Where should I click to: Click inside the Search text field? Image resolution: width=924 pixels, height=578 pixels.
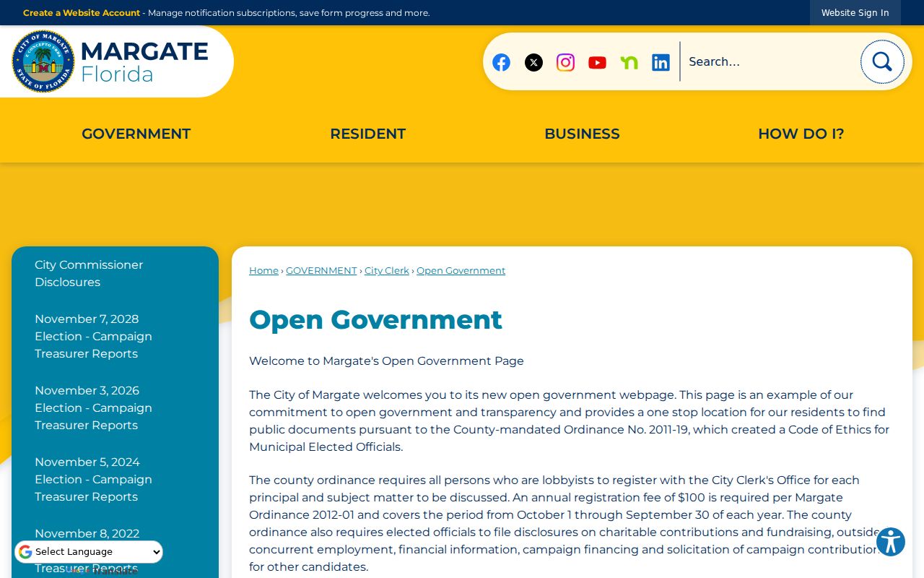tap(770, 61)
